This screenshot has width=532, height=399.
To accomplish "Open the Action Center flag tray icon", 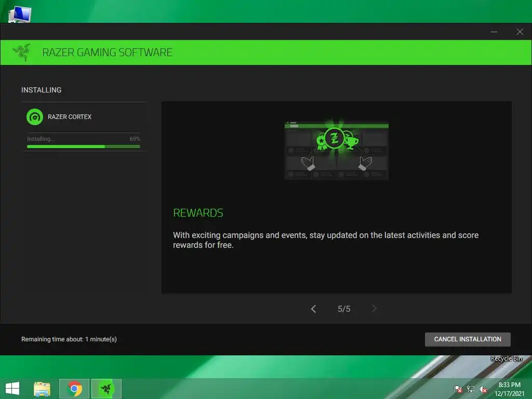I will coord(458,389).
